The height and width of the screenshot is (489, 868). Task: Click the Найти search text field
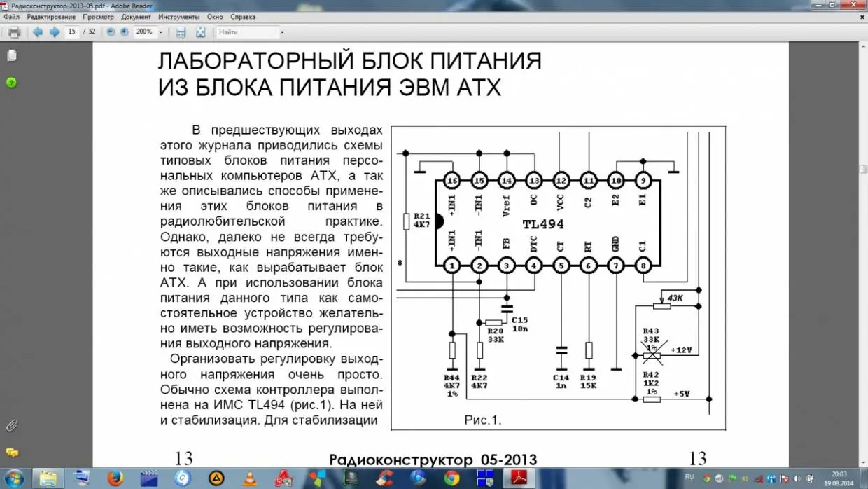click(x=247, y=32)
